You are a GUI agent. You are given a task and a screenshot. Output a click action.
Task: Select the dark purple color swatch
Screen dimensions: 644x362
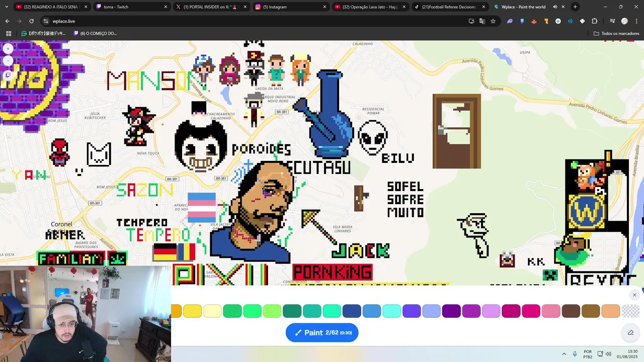tap(451, 311)
